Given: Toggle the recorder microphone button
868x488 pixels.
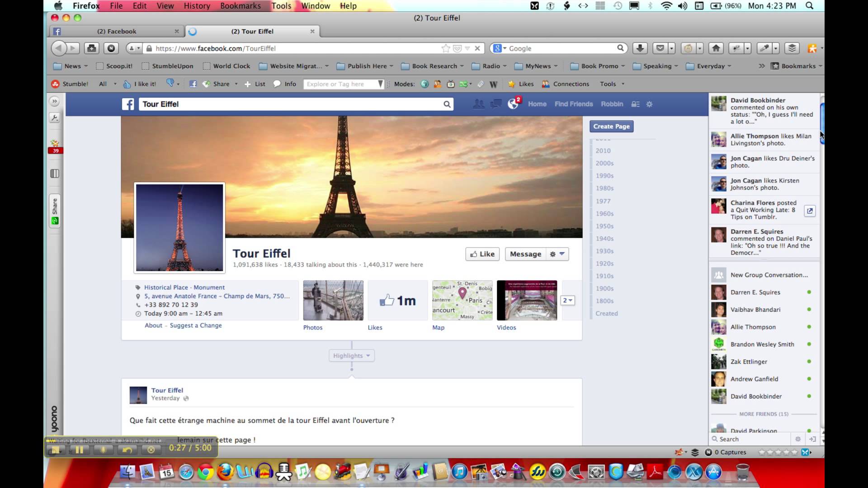Looking at the screenshot, I should 103,450.
